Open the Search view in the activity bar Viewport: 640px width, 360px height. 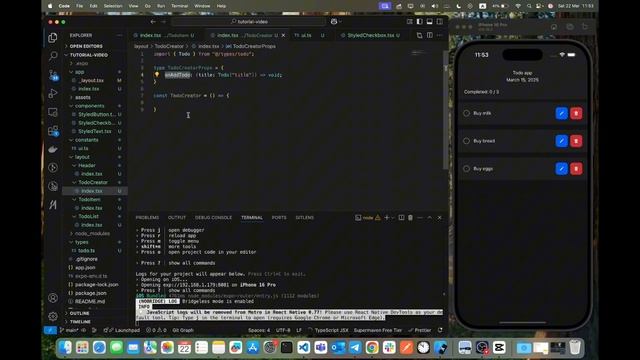coord(53,56)
